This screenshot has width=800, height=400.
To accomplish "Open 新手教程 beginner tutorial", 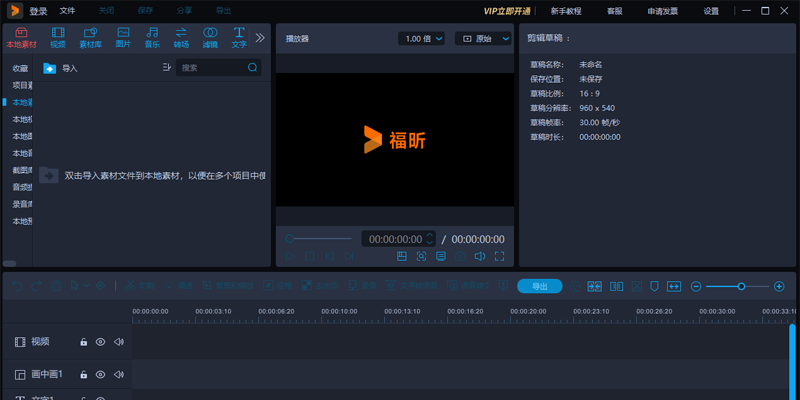I will click(566, 11).
